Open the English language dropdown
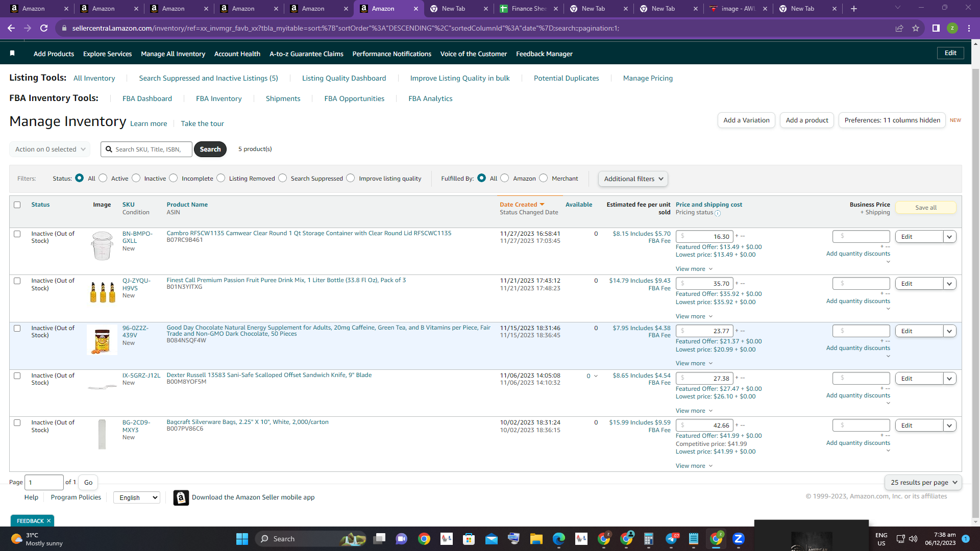This screenshot has height=551, width=980. [137, 497]
